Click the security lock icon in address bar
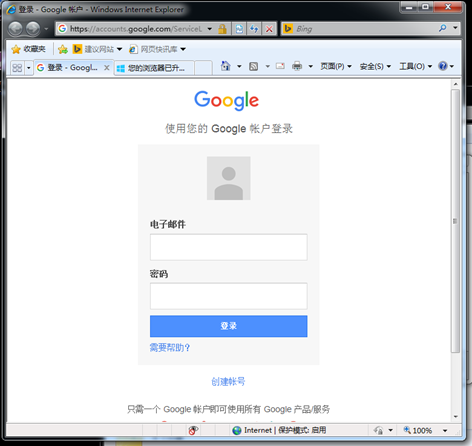The width and height of the screenshot is (472, 446). point(222,29)
